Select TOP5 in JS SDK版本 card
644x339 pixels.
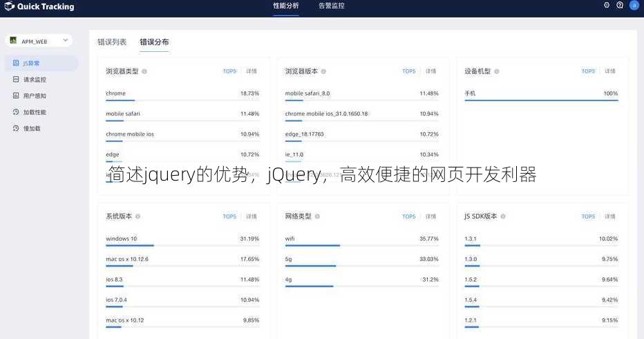[588, 217]
